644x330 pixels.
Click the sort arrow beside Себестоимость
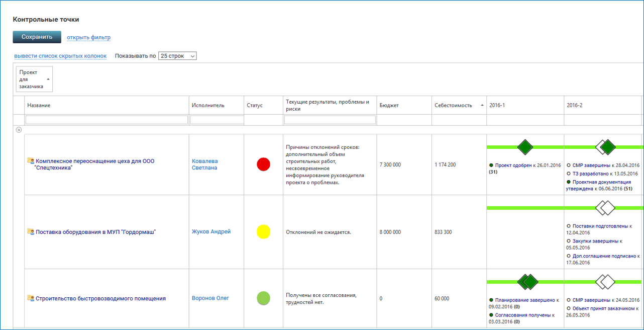click(x=482, y=106)
